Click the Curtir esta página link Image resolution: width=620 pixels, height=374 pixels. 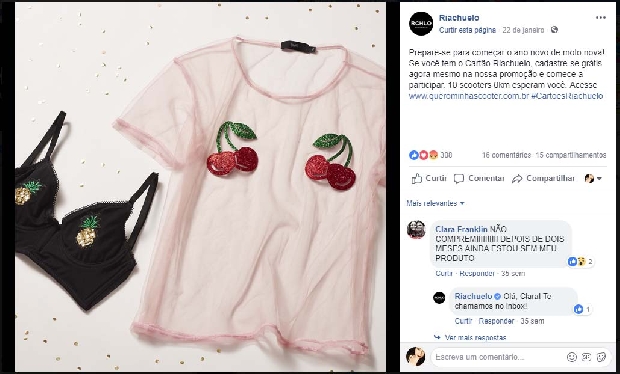(467, 30)
